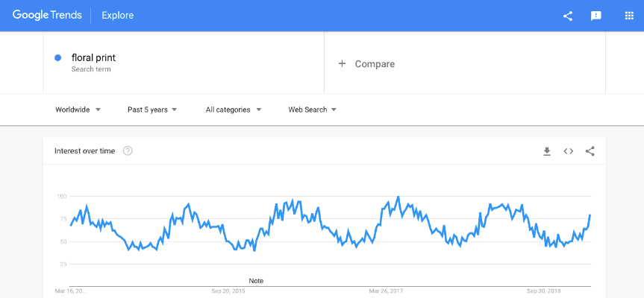Click the blue floral print color dot
Screen dimensions: 644x298
pos(58,57)
